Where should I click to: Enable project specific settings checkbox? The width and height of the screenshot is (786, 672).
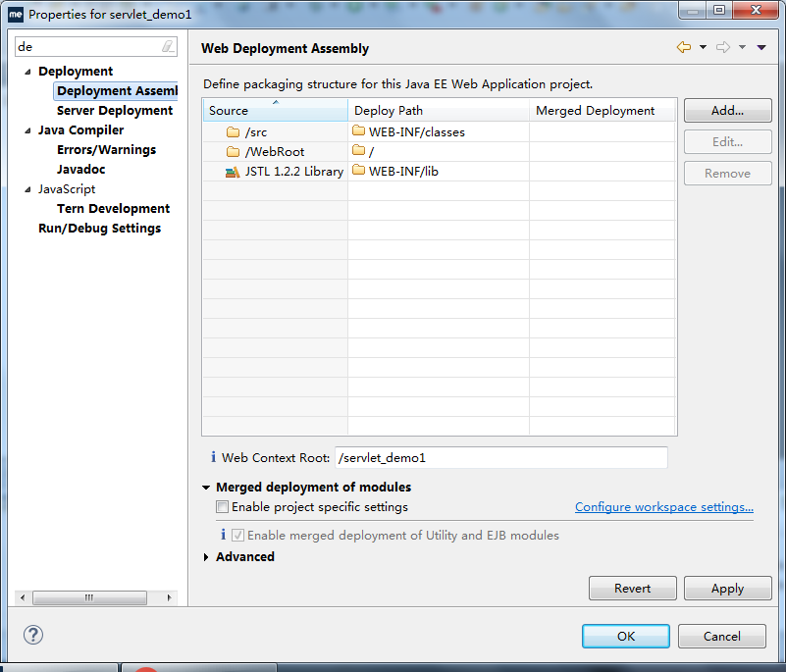click(x=222, y=506)
